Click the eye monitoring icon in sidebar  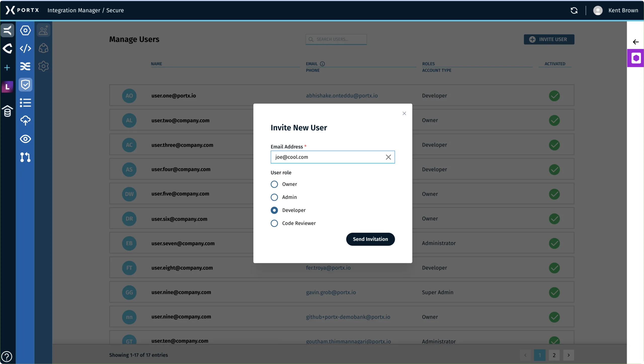(x=25, y=139)
